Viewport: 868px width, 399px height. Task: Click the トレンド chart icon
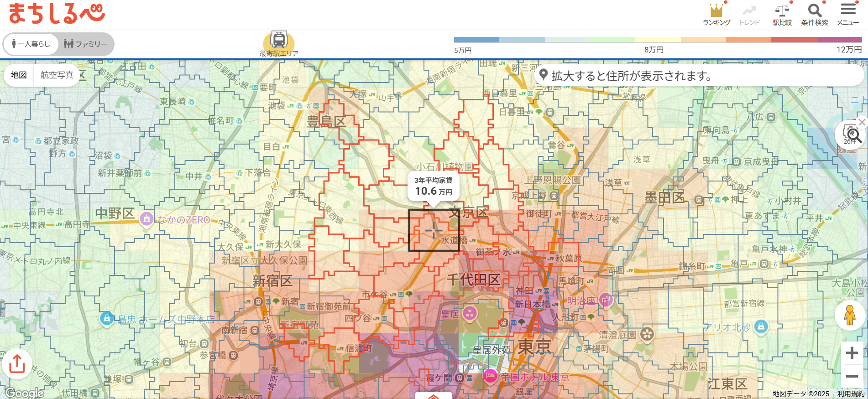coord(749,11)
